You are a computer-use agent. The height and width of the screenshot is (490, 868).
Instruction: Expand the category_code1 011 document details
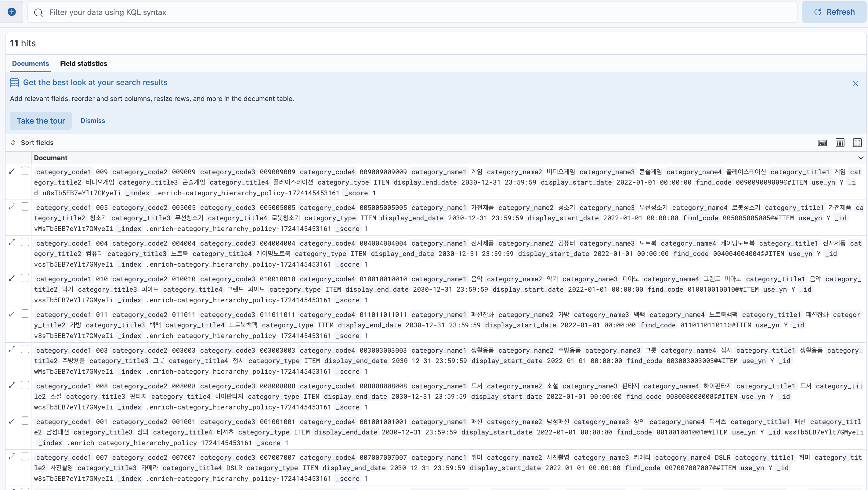coord(12,314)
